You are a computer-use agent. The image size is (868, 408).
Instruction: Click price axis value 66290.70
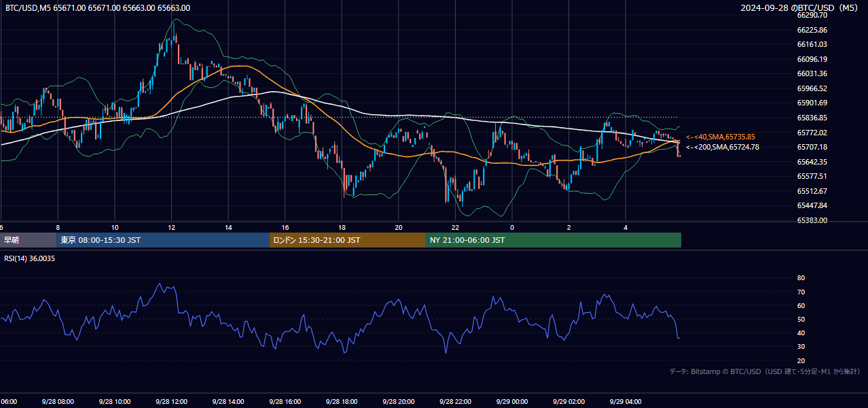(812, 15)
